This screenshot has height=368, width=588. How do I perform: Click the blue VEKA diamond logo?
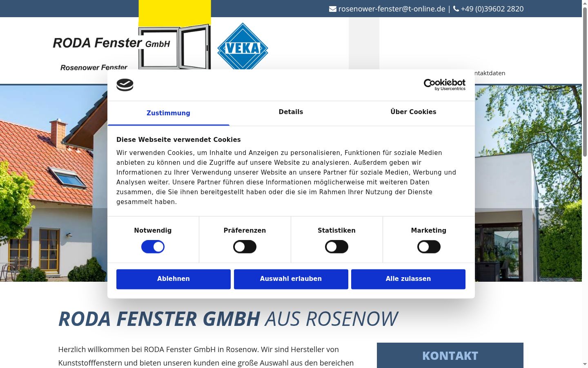coord(243,47)
